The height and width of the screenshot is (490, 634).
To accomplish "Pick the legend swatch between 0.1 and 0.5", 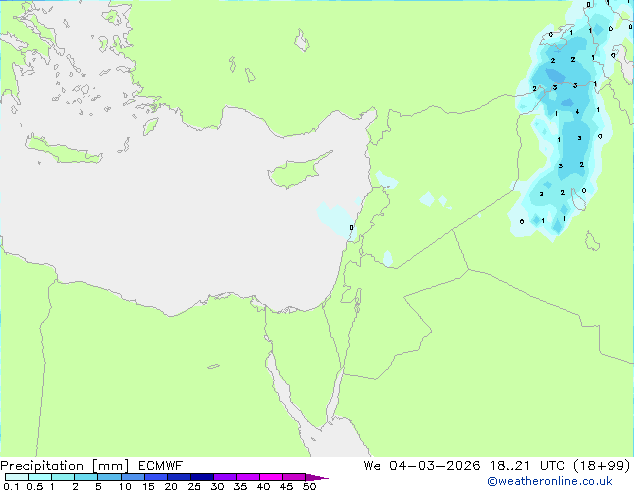I will (x=17, y=477).
